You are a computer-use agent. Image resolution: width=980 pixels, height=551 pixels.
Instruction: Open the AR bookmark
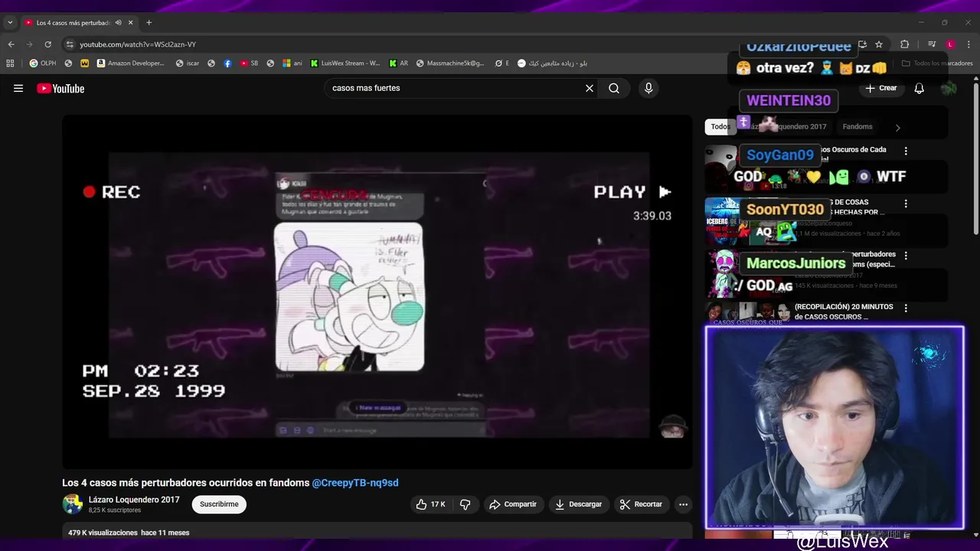pos(399,64)
